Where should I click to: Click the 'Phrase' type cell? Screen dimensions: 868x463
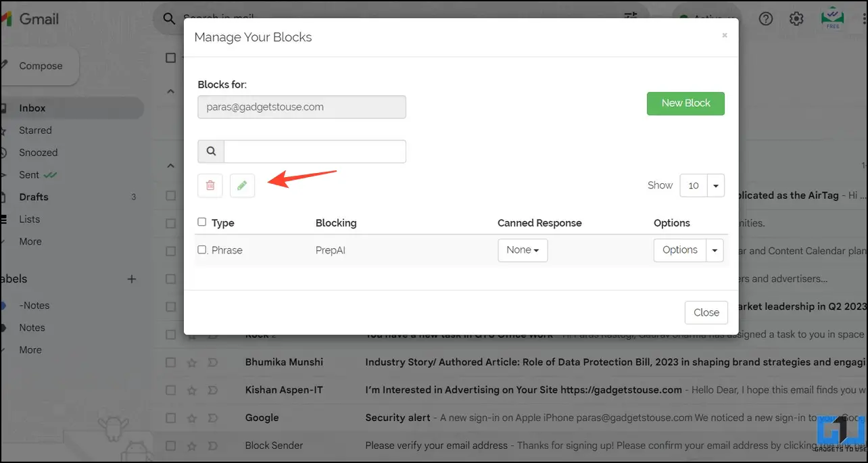click(x=227, y=250)
